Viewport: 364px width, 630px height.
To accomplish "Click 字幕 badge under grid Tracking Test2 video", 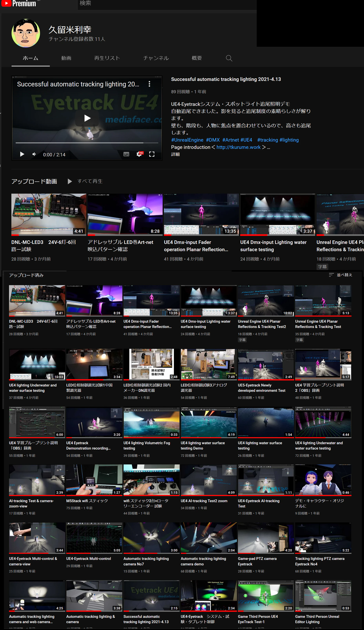I will click(x=242, y=340).
